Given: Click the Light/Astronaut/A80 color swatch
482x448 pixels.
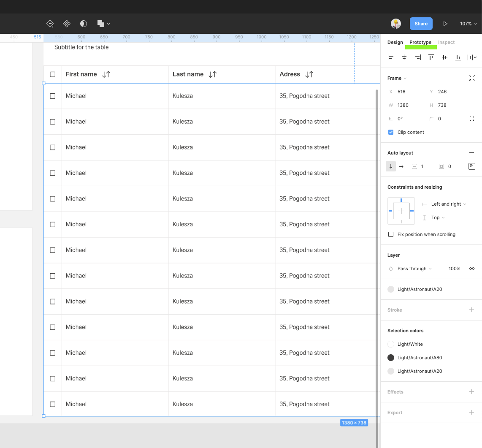Looking at the screenshot, I should tap(391, 358).
